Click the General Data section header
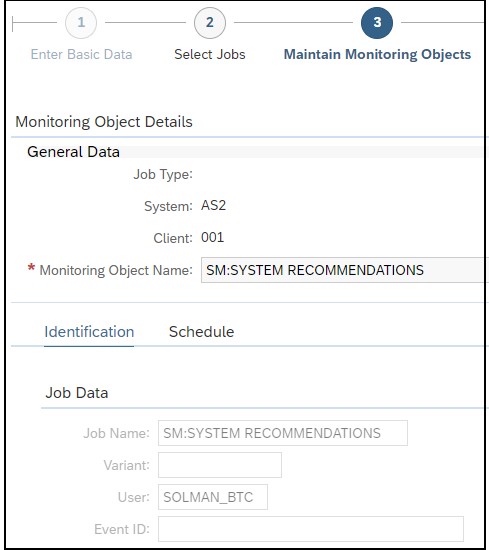489x550 pixels. coord(73,152)
